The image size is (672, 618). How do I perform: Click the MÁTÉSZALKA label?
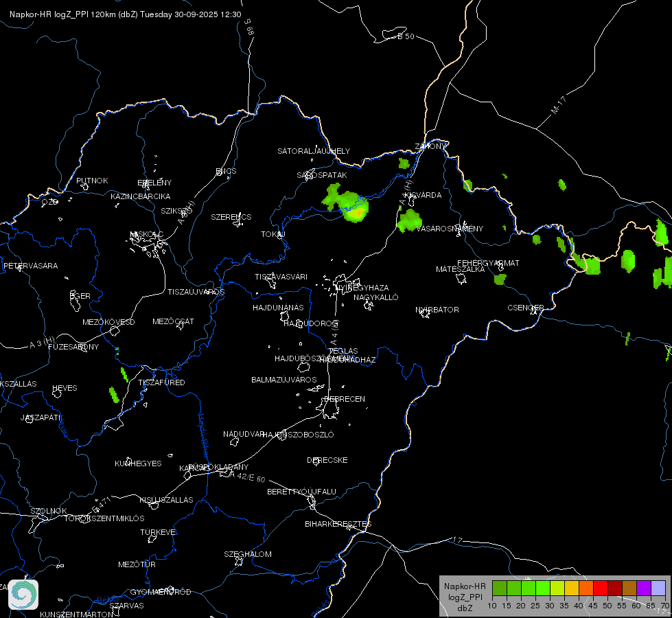pos(461,269)
